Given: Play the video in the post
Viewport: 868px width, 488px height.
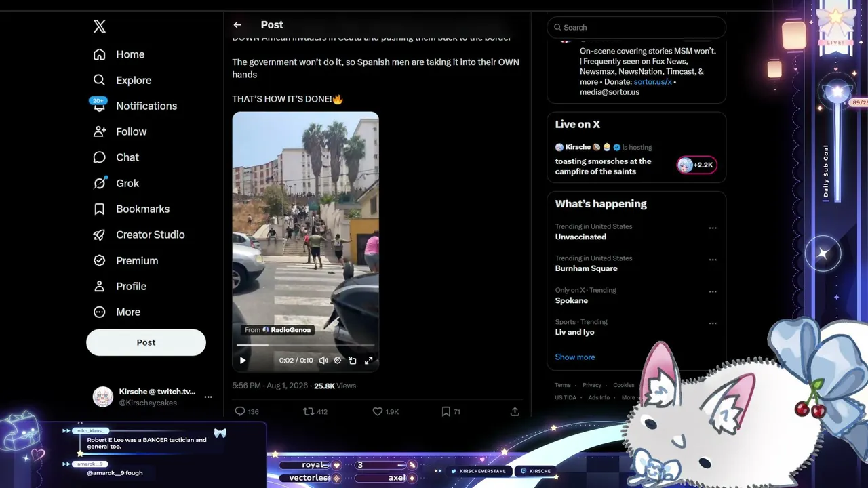Looking at the screenshot, I should pyautogui.click(x=243, y=361).
